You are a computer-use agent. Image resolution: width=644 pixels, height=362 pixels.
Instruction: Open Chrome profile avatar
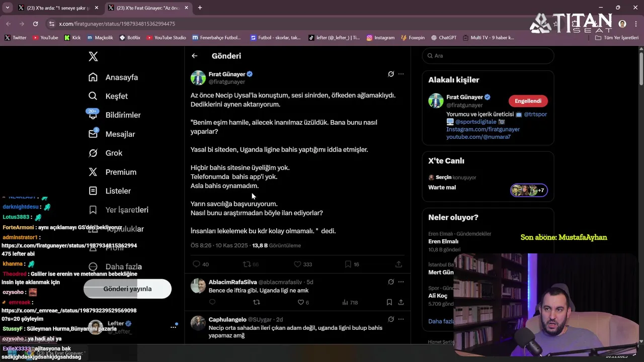click(x=622, y=24)
